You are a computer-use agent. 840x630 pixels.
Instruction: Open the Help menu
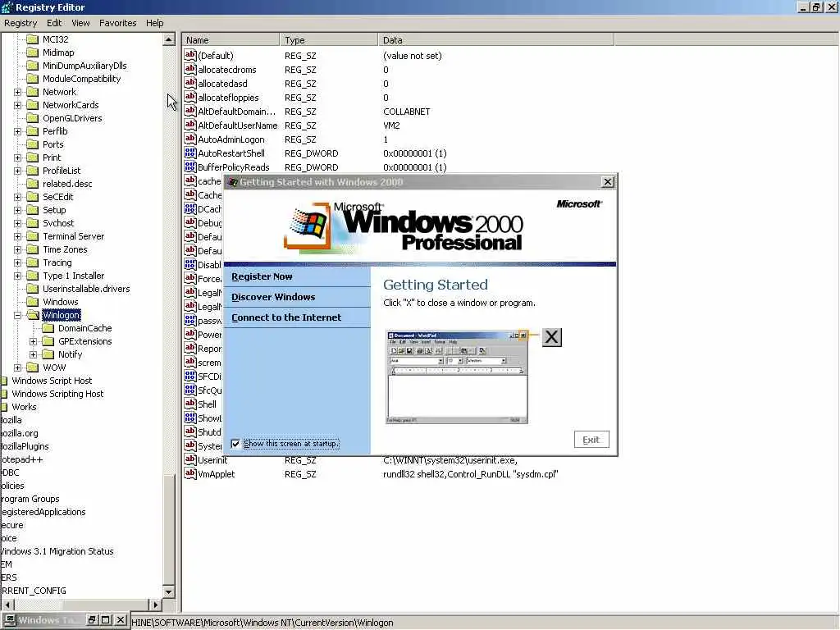tap(155, 23)
